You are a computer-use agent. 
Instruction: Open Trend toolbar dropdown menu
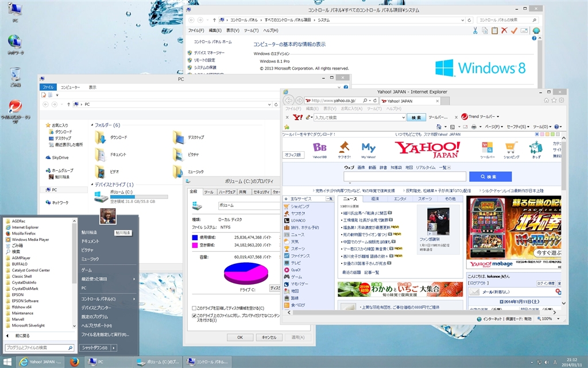click(x=498, y=117)
